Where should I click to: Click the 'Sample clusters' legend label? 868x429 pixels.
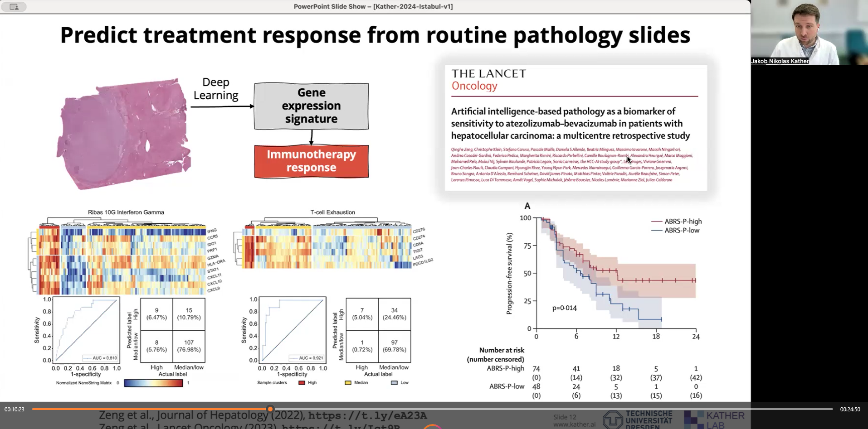point(272,383)
